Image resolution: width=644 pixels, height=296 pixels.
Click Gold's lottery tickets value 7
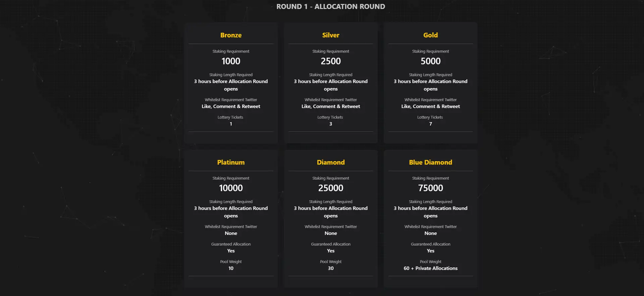click(x=430, y=124)
